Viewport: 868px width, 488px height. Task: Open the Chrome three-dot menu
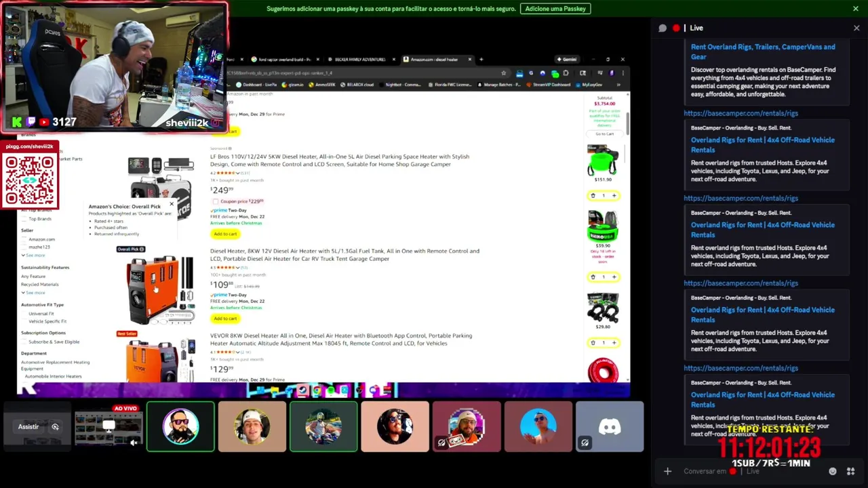point(623,73)
